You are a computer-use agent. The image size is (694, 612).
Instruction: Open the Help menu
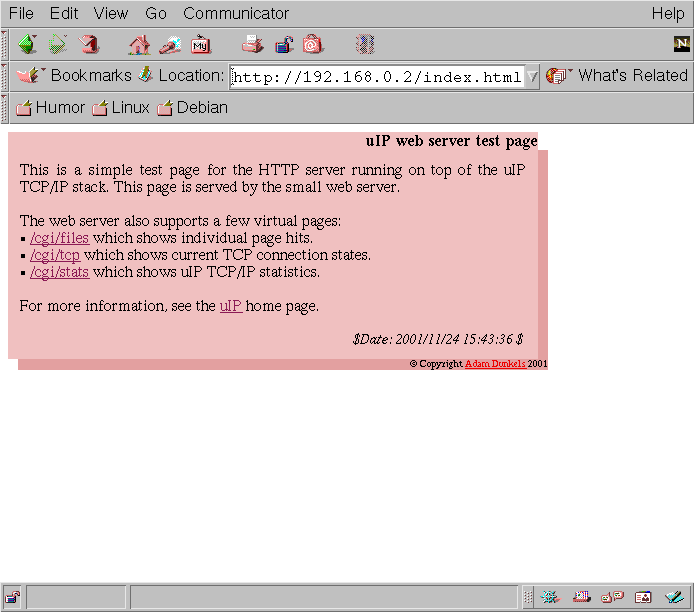pyautogui.click(x=668, y=13)
